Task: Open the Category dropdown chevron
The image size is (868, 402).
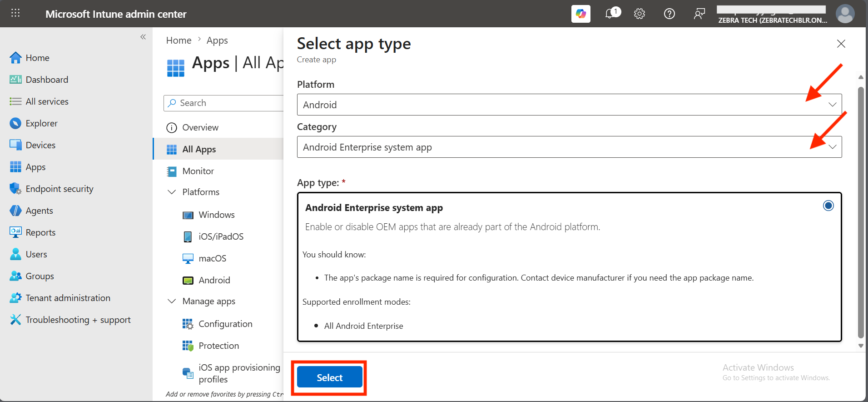Action: pos(833,147)
